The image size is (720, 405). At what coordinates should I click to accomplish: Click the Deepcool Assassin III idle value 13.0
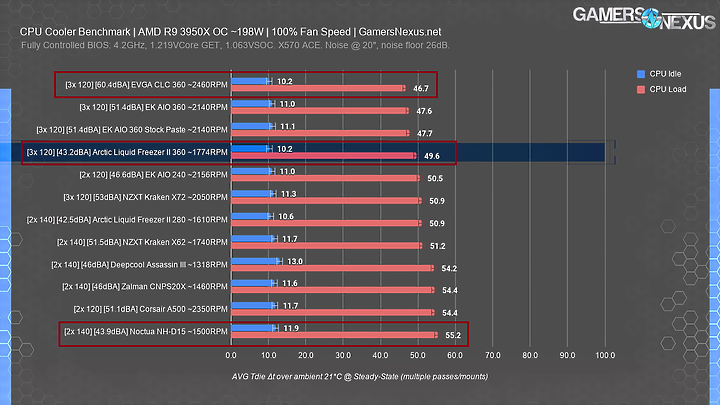295,261
